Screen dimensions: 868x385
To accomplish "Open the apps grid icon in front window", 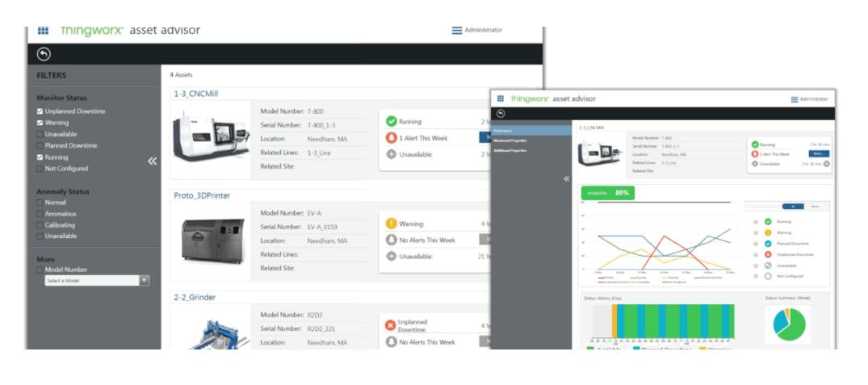I will tap(501, 98).
